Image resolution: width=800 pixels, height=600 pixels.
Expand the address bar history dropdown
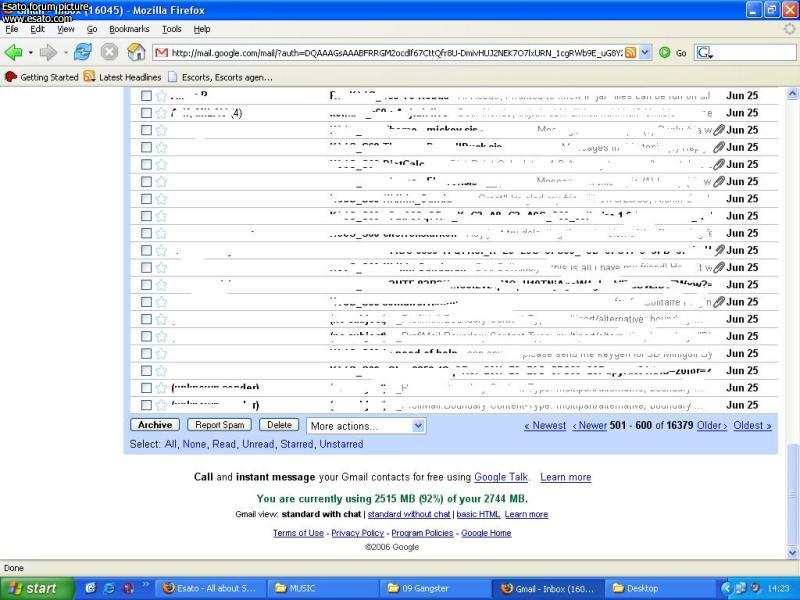(645, 53)
